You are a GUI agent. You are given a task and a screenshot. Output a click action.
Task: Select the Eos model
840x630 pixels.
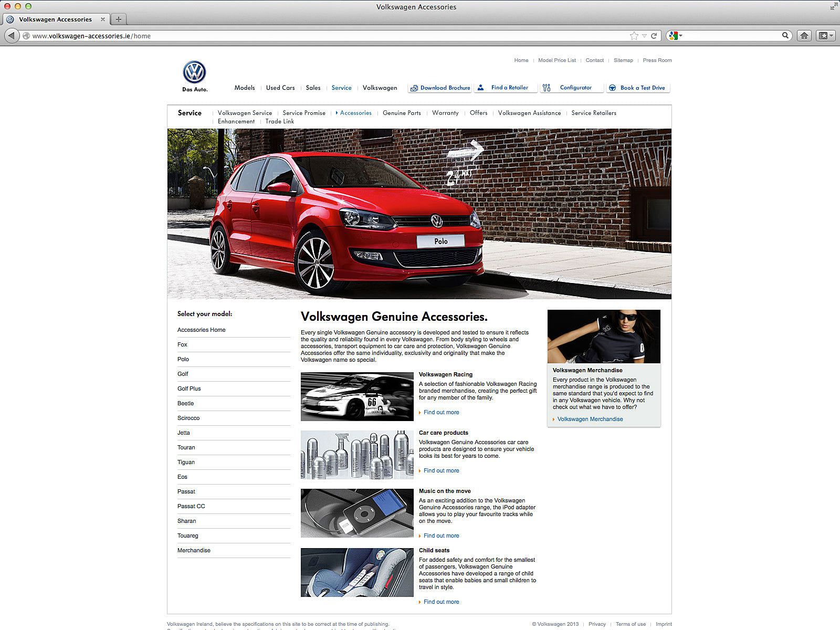(x=182, y=477)
